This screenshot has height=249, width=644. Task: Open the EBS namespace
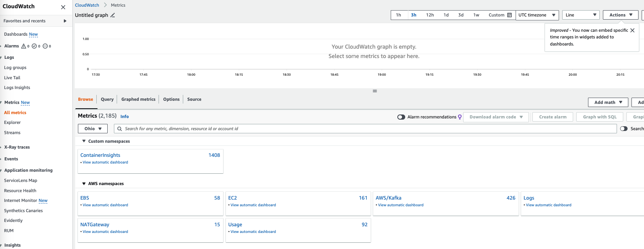[x=85, y=198]
